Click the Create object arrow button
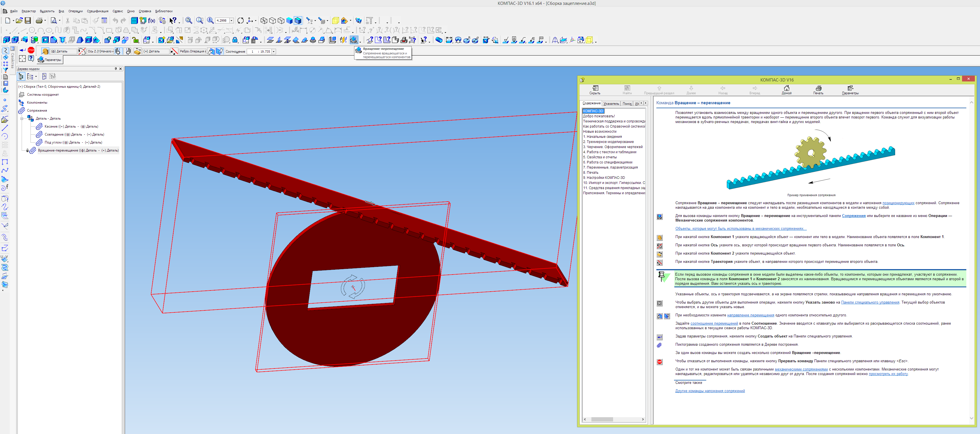The height and width of the screenshot is (434, 980). coord(23,50)
